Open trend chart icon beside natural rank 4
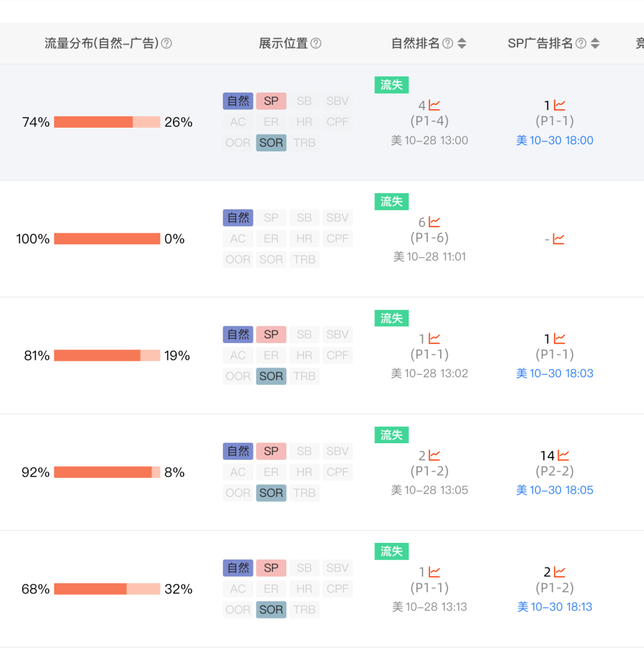Image resolution: width=644 pixels, height=652 pixels. (x=434, y=106)
